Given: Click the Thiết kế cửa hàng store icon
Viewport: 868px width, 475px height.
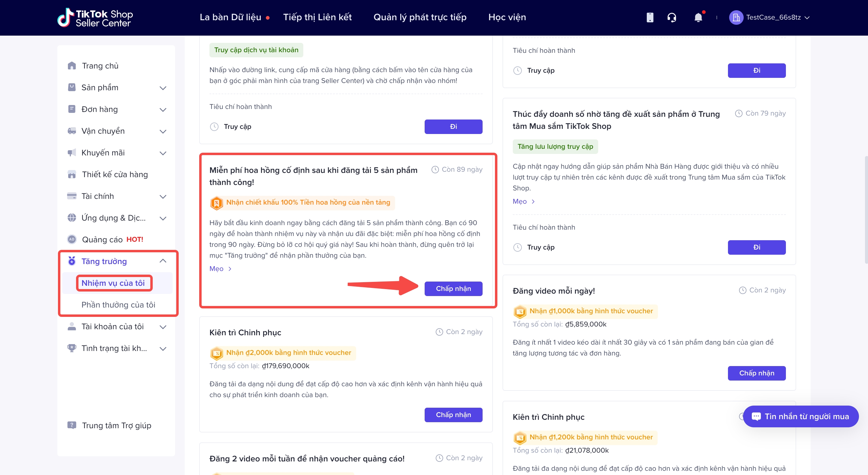Looking at the screenshot, I should 72,174.
